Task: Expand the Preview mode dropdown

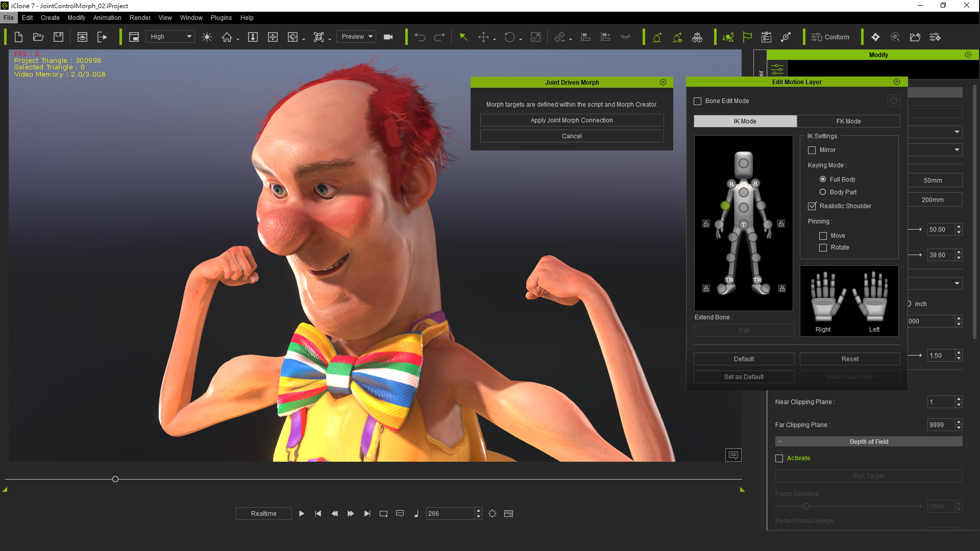Action: click(357, 37)
